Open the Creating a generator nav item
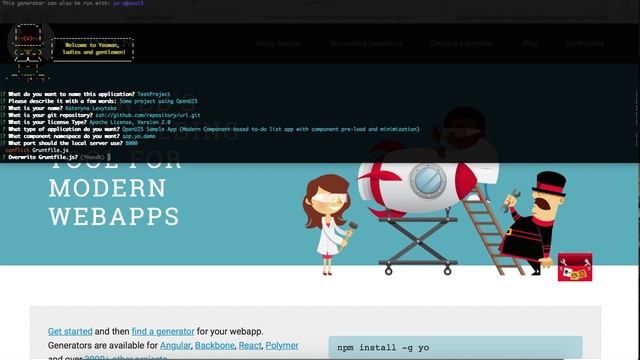This screenshot has height=360, width=640. click(x=462, y=43)
